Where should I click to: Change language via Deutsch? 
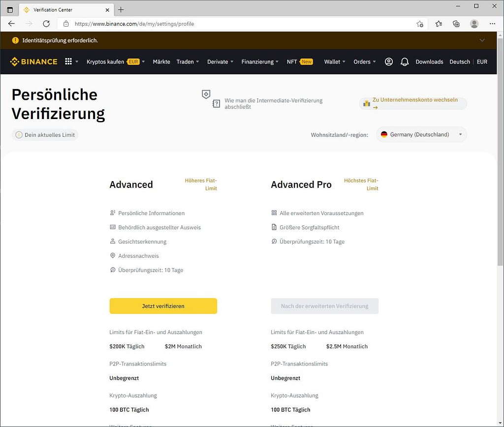click(x=459, y=61)
